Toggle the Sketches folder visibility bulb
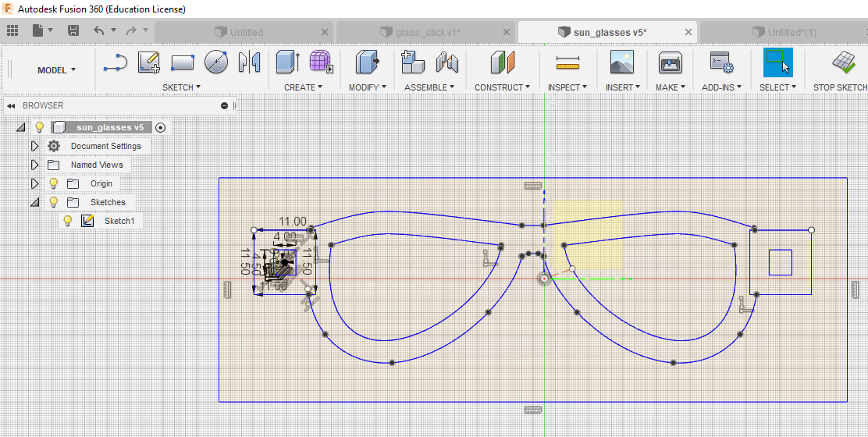Viewport: 868px width, 437px height. tap(54, 202)
